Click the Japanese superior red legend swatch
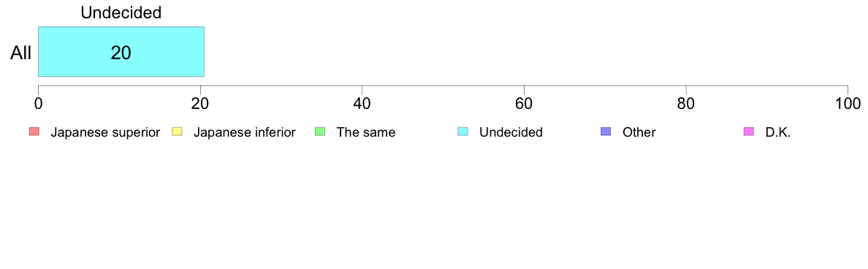Viewport: 868px width, 269px height. 34,132
